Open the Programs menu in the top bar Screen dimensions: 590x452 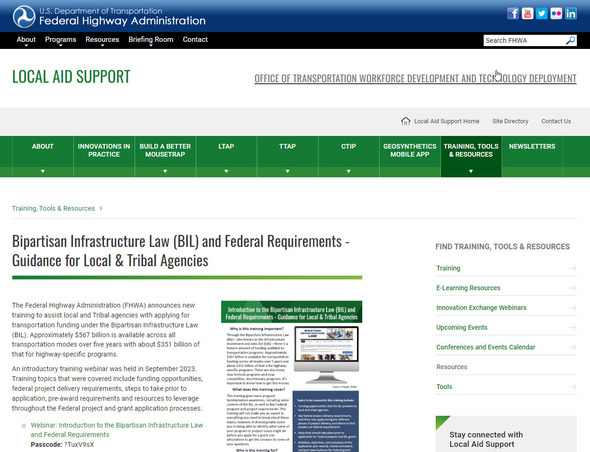(x=60, y=40)
